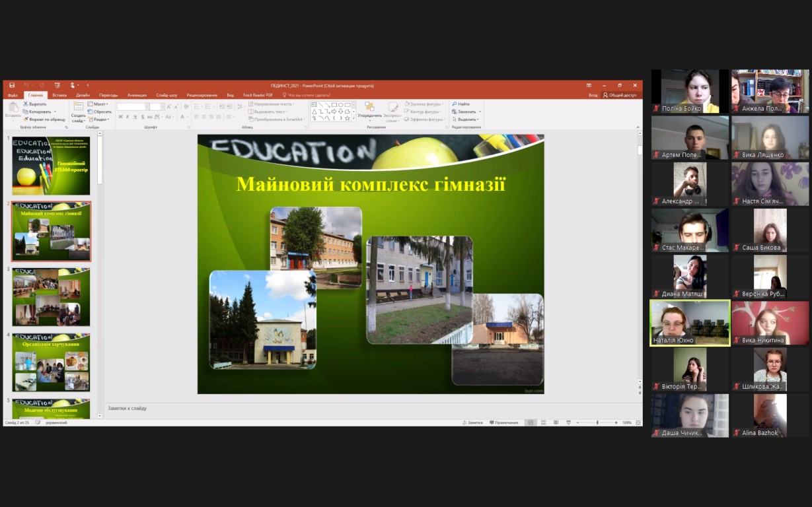Click the Вырезать (Cut) scissors icon
This screenshot has height=507, width=812.
click(x=26, y=104)
